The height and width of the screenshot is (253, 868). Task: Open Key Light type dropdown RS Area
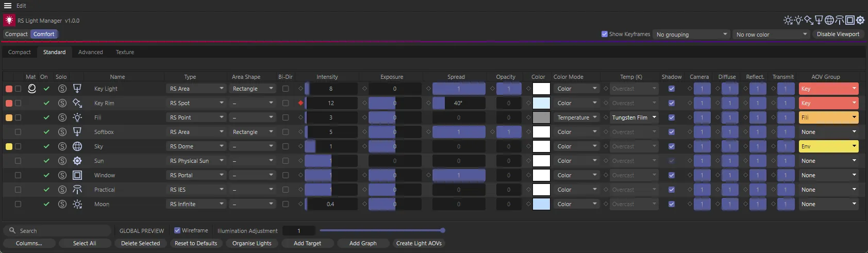point(196,89)
